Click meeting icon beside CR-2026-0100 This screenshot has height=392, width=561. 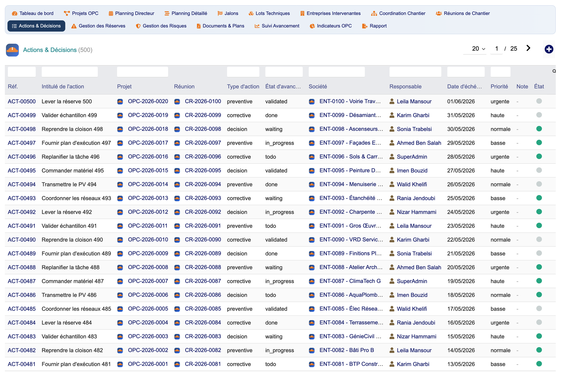click(177, 101)
